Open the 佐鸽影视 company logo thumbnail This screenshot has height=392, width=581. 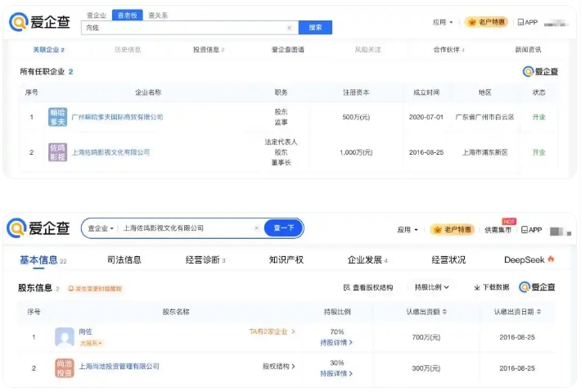[57, 152]
